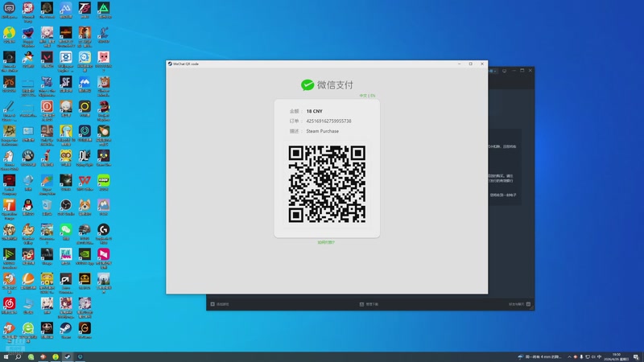Viewport: 644px width, 362px height.
Task: Open NetEase Cloud Music red icon
Action: 9,303
